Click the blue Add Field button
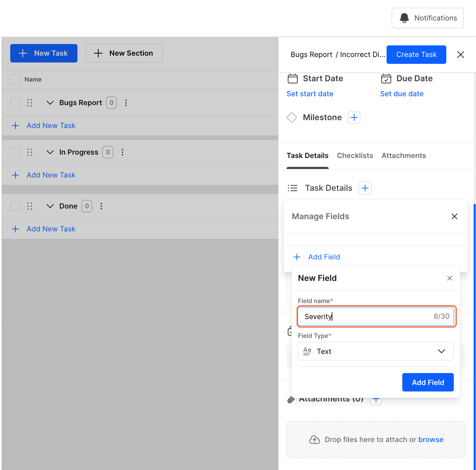Screen dimensions: 476x470 [428, 382]
